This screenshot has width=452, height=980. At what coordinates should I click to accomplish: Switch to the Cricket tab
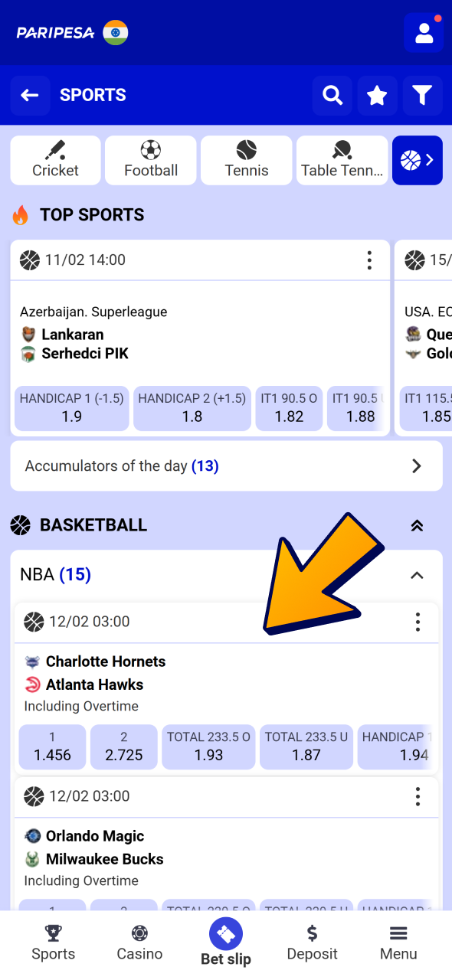(x=55, y=160)
